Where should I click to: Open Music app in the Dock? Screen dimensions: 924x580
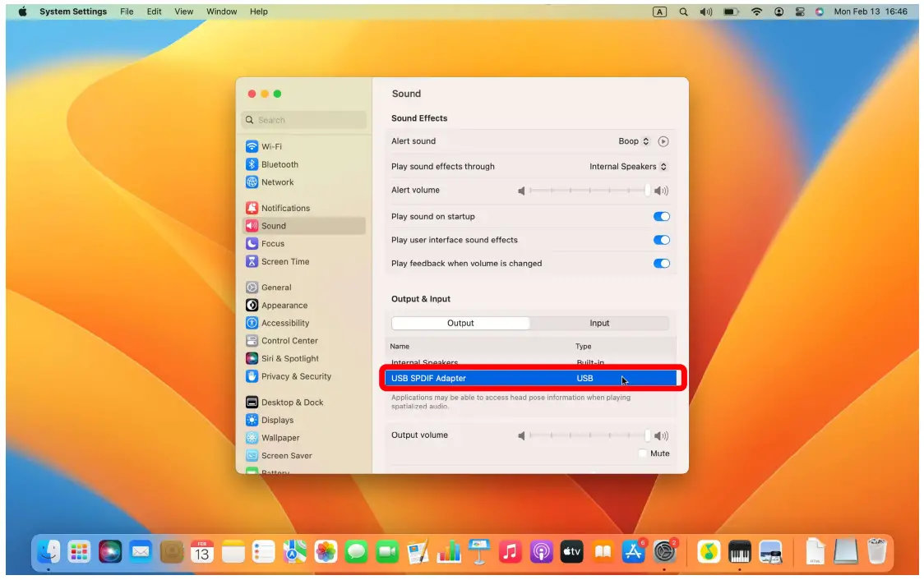511,552
